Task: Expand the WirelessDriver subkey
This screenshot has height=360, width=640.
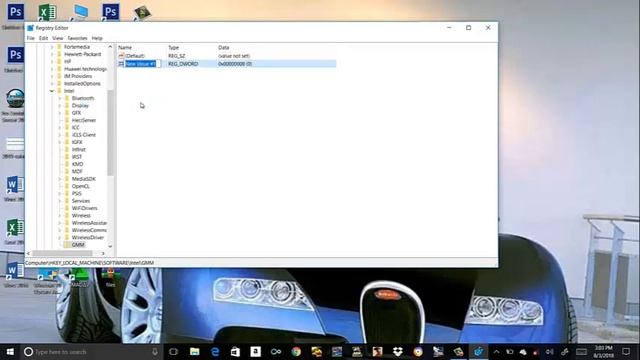Action: 60,238
